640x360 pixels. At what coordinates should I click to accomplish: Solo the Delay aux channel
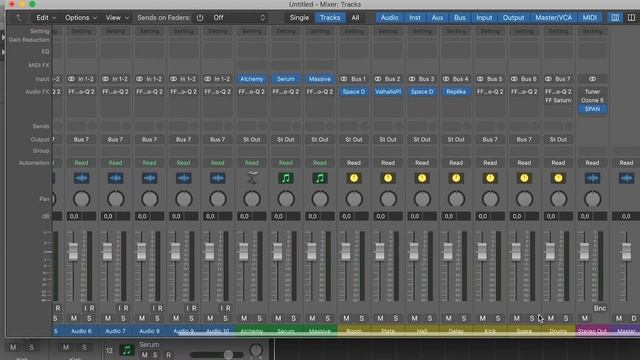464,318
